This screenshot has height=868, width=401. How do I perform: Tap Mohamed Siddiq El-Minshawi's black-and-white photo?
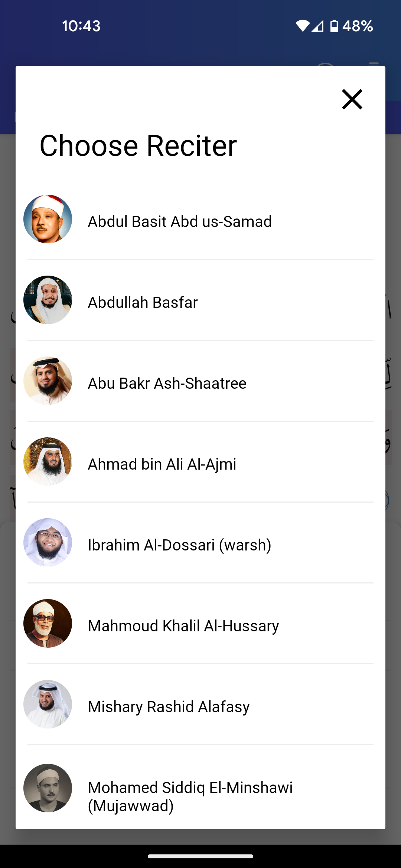[x=48, y=788]
